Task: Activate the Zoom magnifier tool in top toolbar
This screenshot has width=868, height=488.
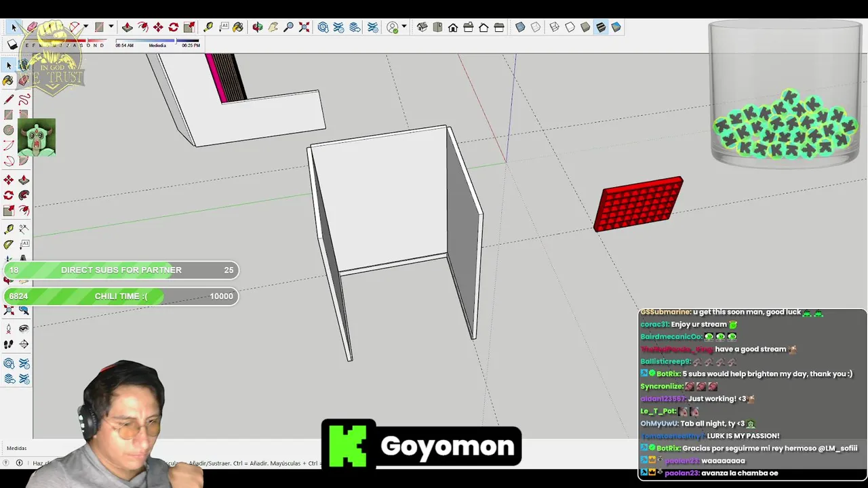Action: (x=289, y=27)
